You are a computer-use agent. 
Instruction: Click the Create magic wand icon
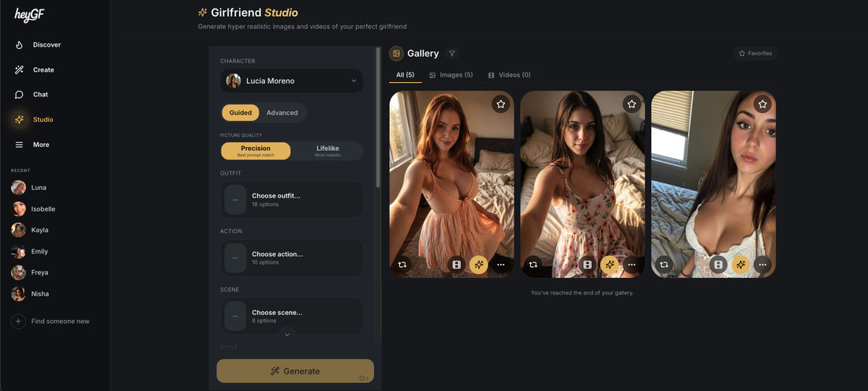[19, 70]
